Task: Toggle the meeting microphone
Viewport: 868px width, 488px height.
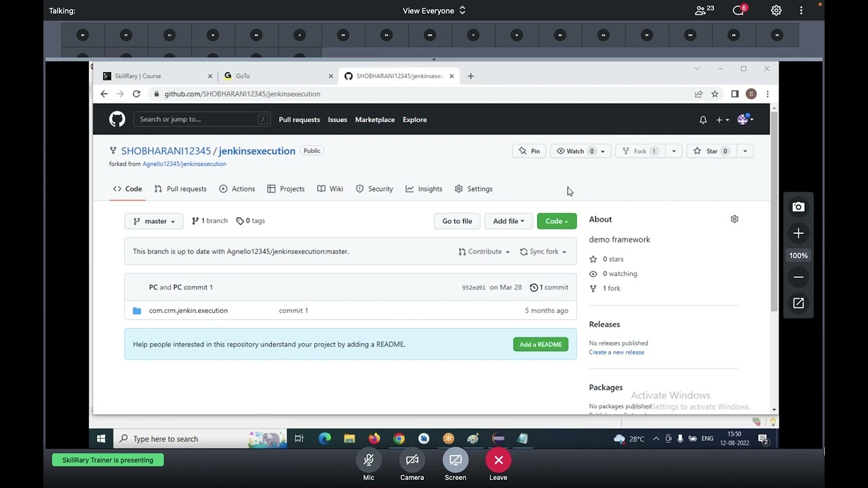Action: 369,460
